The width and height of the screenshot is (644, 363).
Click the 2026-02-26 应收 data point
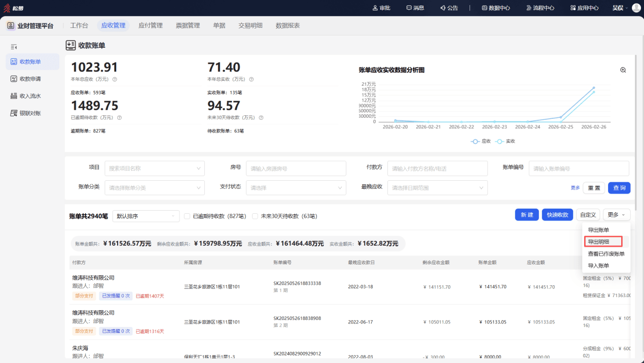click(x=594, y=88)
